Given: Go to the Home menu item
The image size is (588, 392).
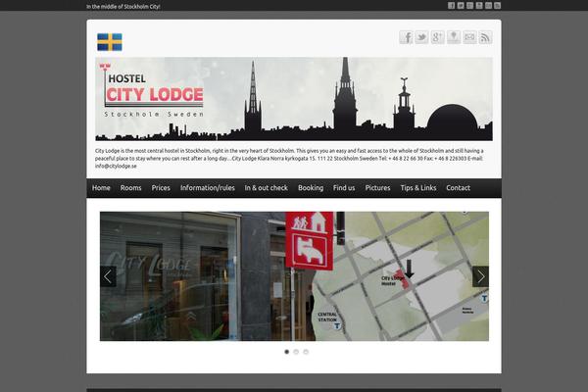Looking at the screenshot, I should pos(101,188).
